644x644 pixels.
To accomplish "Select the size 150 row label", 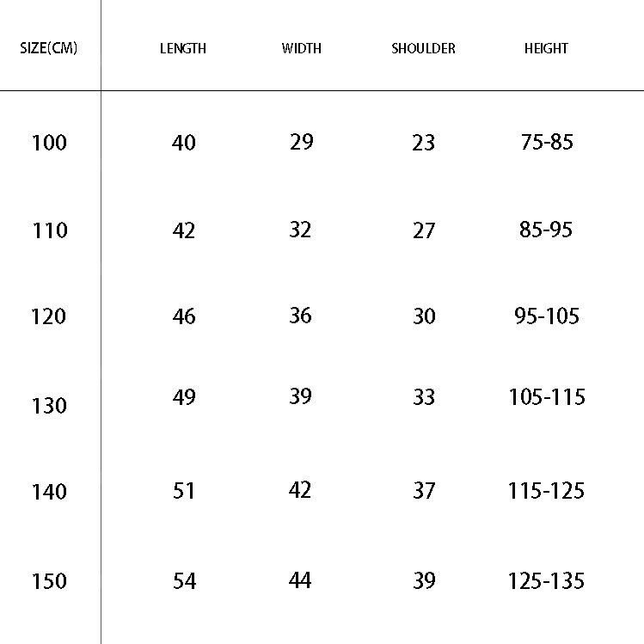I will click(x=49, y=581).
